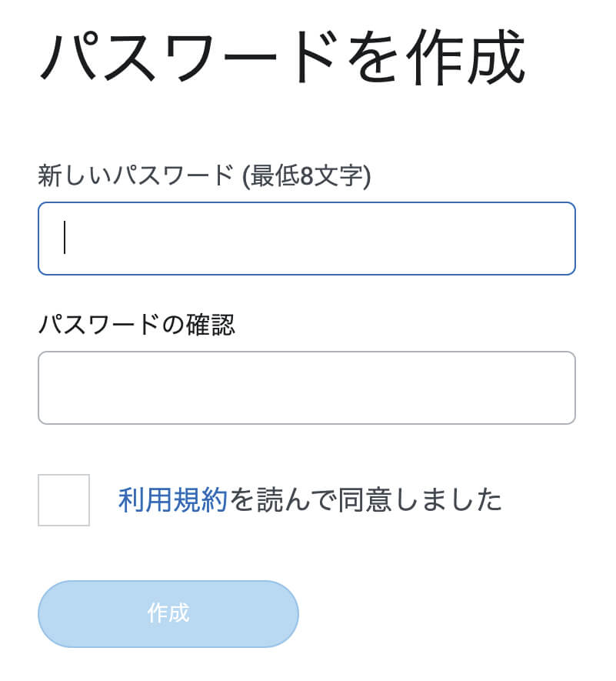Image resolution: width=616 pixels, height=681 pixels.
Task: View the terms via the blue 利用規約 text
Action: click(173, 500)
